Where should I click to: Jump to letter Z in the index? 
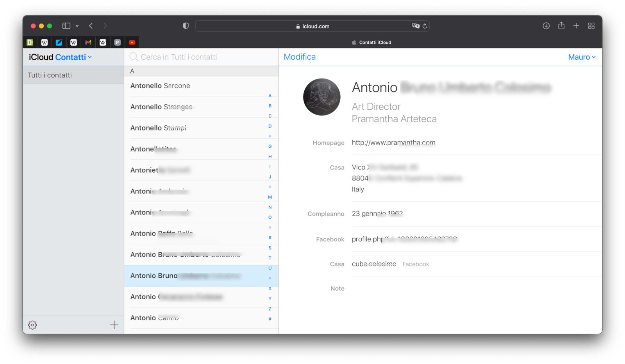coord(270,309)
